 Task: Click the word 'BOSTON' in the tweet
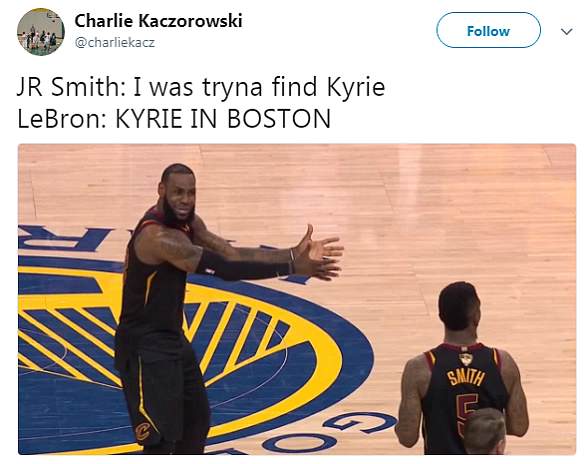279,119
